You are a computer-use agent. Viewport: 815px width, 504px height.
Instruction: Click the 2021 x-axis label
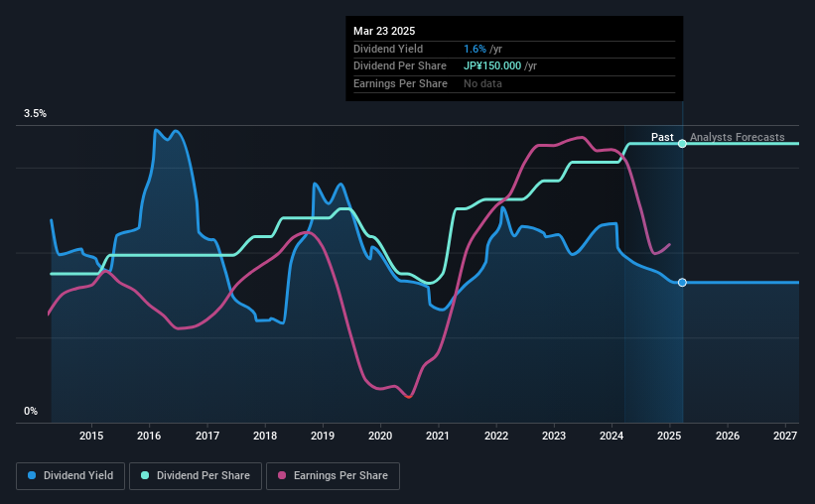point(438,436)
